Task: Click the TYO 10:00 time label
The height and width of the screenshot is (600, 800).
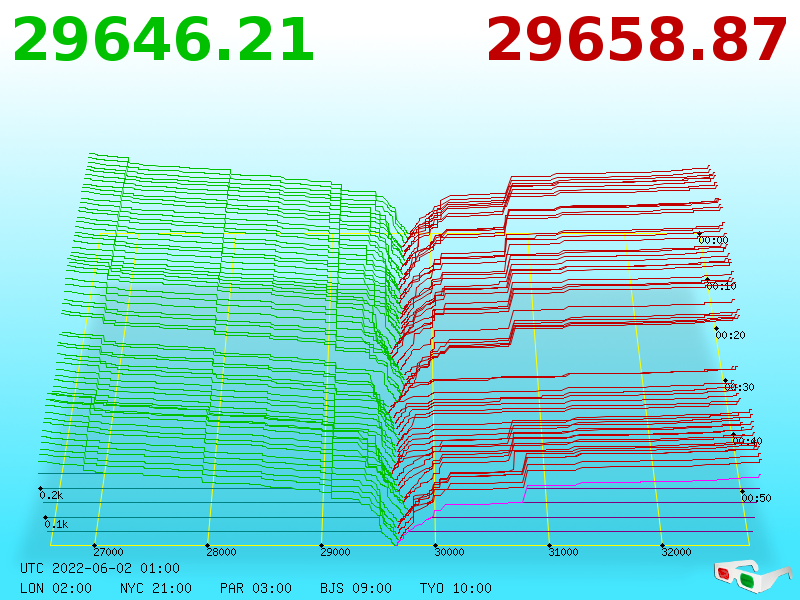Action: [x=456, y=588]
